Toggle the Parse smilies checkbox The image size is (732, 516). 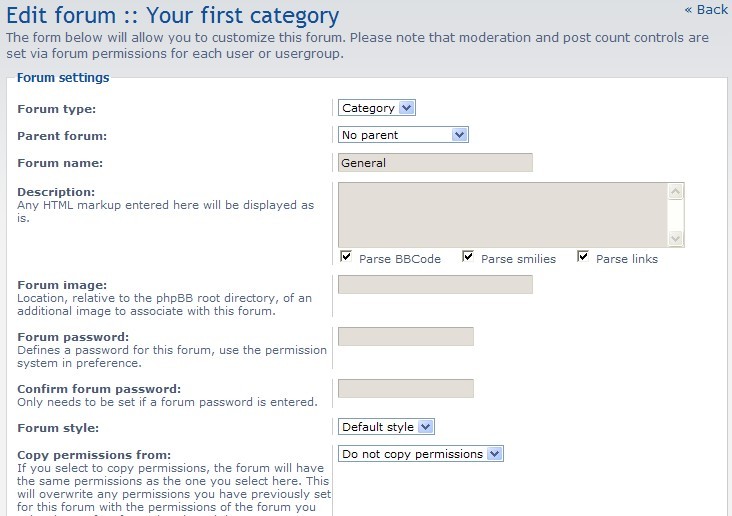tap(468, 257)
